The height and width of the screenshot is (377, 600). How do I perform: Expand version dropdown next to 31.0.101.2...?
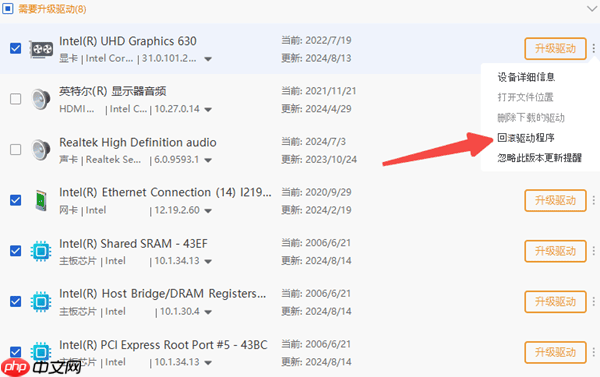point(208,59)
